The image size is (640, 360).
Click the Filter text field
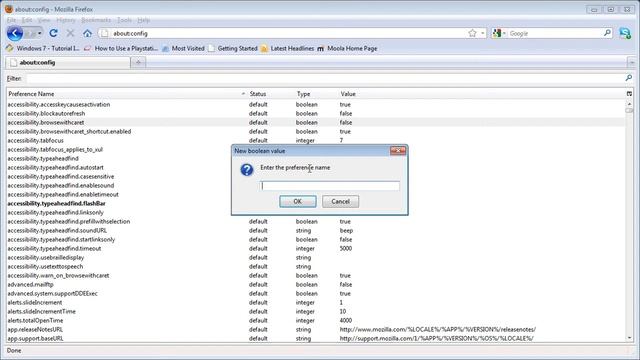tap(324, 78)
